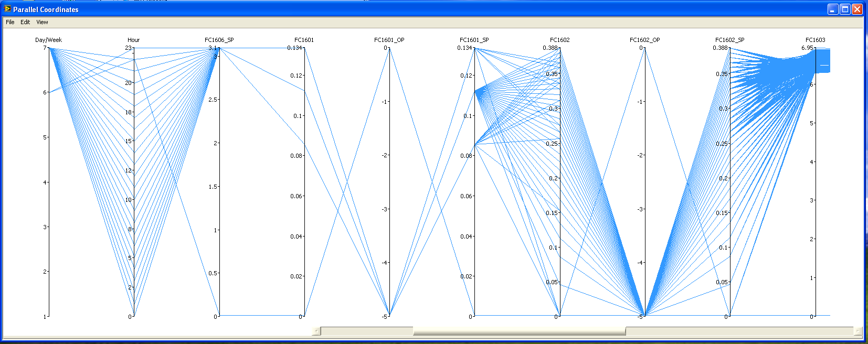Click the Parallel Coordinates window title
Viewport: 868px width, 344px height.
click(46, 9)
